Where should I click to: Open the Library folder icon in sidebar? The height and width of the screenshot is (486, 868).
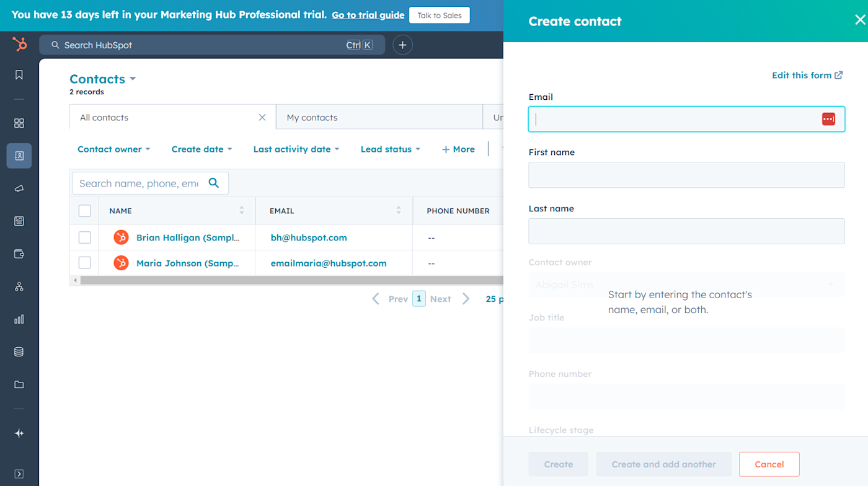point(19,384)
